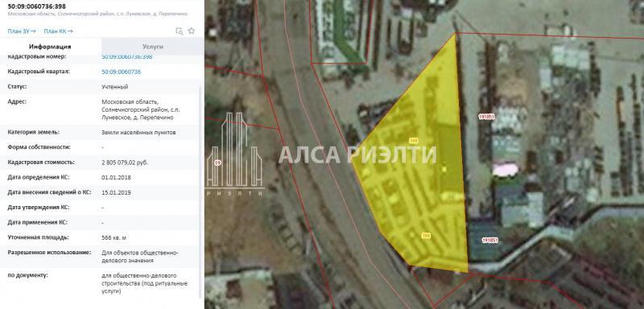This screenshot has height=309, width=644.
Task: Open cadastral quarter link 50:09:0060736
Action: point(122,72)
